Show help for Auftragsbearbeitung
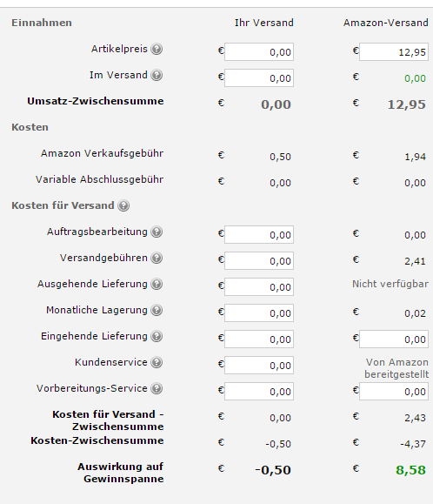Screen dimensions: 433x504 click(x=157, y=232)
